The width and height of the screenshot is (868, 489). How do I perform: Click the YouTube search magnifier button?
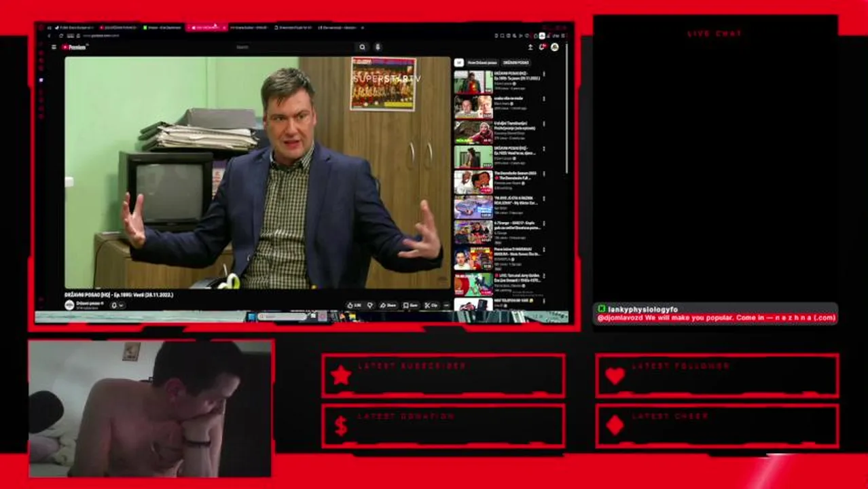(362, 47)
